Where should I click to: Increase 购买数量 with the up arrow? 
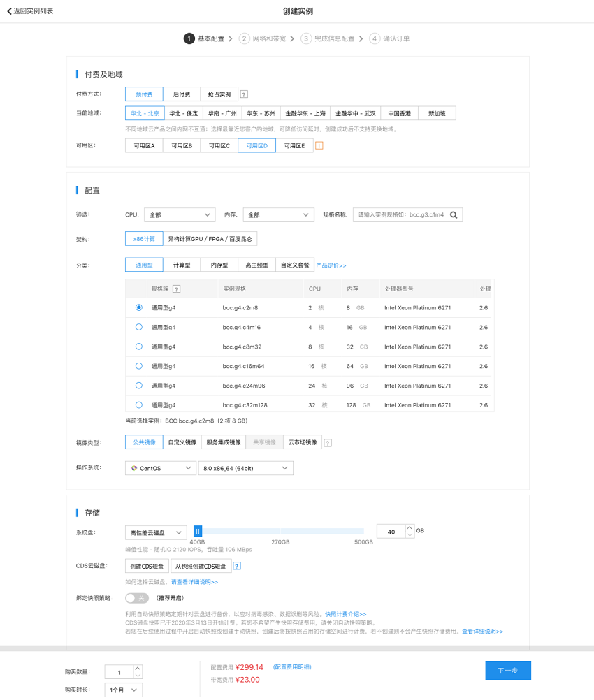tap(138, 669)
